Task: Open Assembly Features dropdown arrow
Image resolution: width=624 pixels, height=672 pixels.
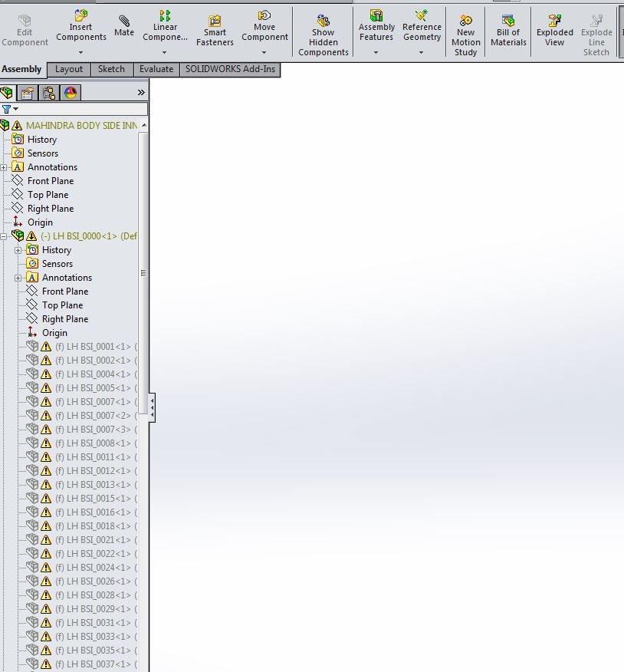Action: pyautogui.click(x=376, y=52)
